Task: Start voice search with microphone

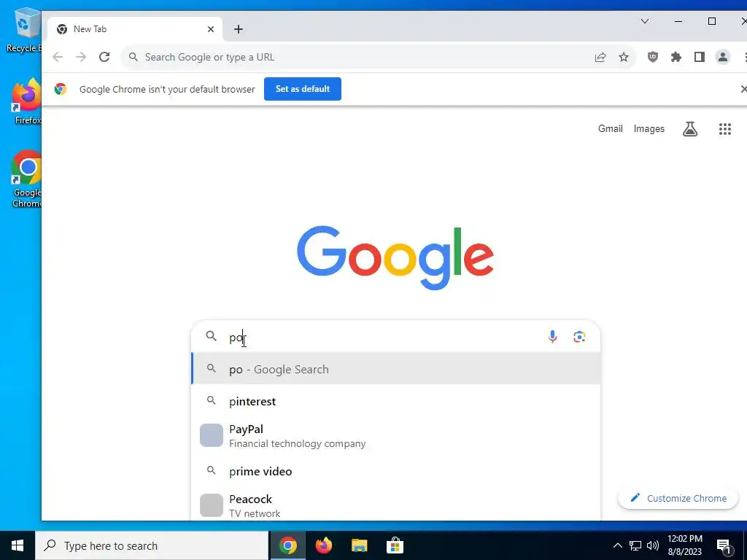Action: pos(552,337)
